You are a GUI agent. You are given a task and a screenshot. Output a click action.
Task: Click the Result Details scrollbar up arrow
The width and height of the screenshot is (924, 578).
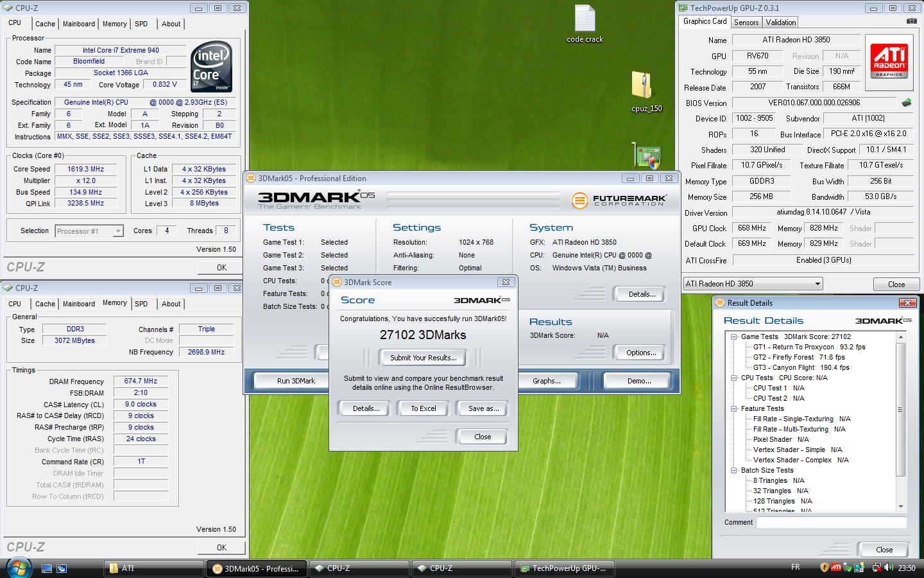901,337
